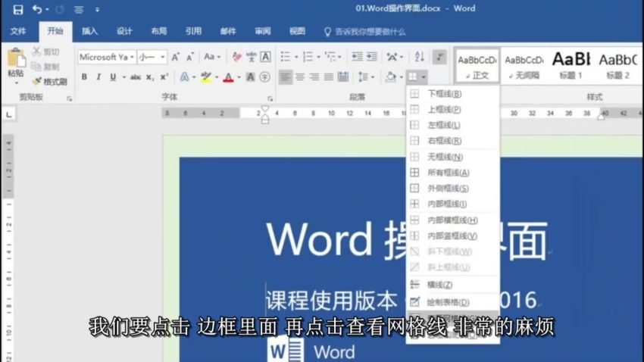644x362 pixels.
Task: Click the character border A icon
Action: pyautogui.click(x=266, y=57)
